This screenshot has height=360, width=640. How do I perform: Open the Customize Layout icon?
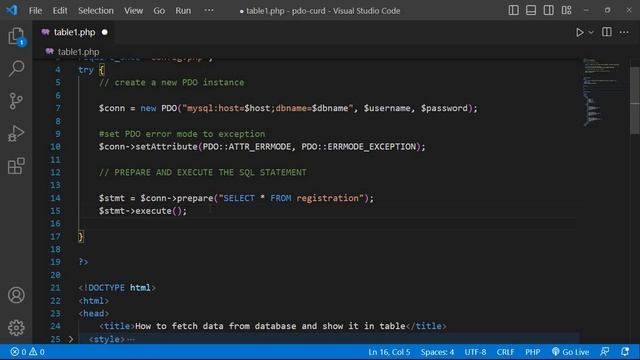567,10
